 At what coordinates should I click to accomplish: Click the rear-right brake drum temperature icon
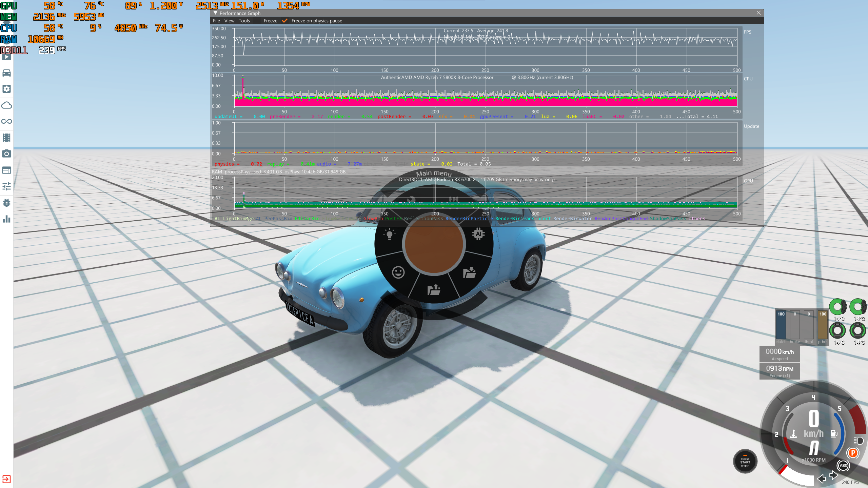coord(858,330)
